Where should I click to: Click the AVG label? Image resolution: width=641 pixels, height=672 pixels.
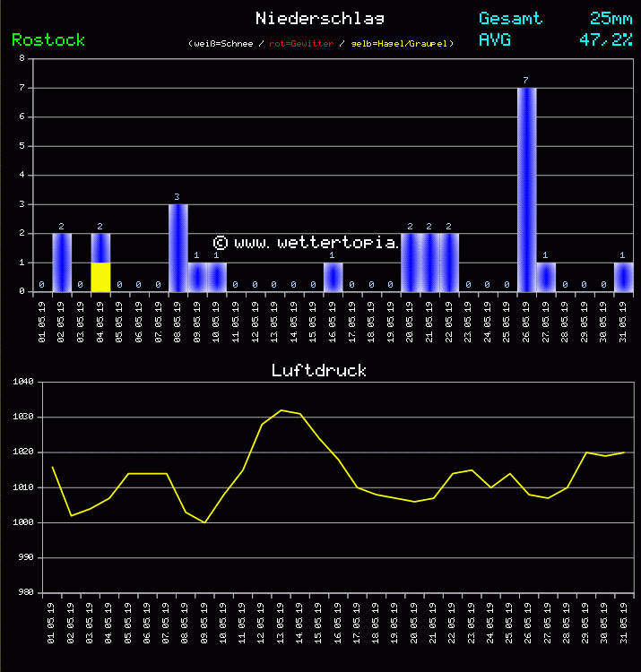(495, 39)
